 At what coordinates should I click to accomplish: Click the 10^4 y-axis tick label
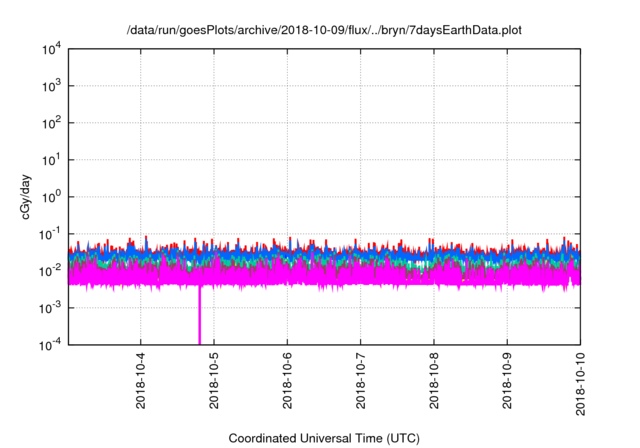52,49
